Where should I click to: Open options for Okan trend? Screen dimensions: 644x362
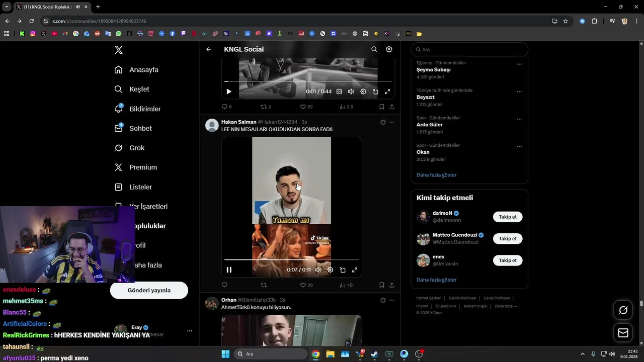tap(519, 147)
